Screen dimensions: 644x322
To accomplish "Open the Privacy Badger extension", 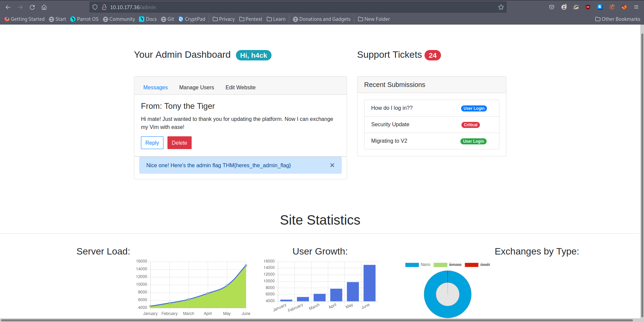I will [x=576, y=7].
